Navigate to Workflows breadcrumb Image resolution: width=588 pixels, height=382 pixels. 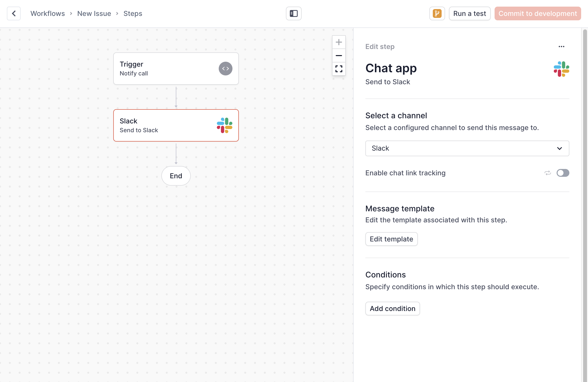(48, 13)
